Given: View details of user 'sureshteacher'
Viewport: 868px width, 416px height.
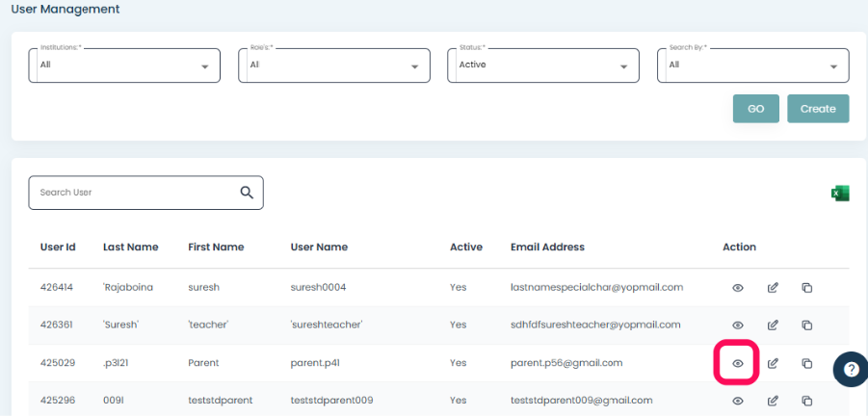Looking at the screenshot, I should [738, 325].
